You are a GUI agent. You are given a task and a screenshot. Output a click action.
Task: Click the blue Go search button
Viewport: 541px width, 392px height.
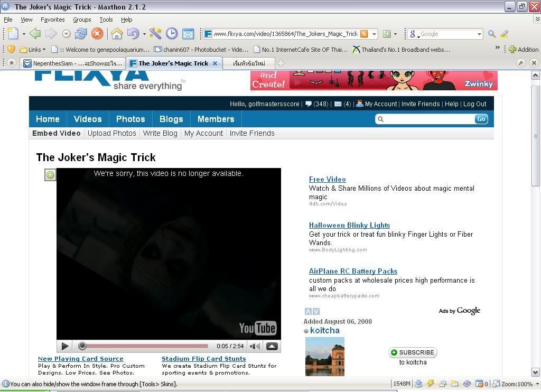pyautogui.click(x=481, y=119)
